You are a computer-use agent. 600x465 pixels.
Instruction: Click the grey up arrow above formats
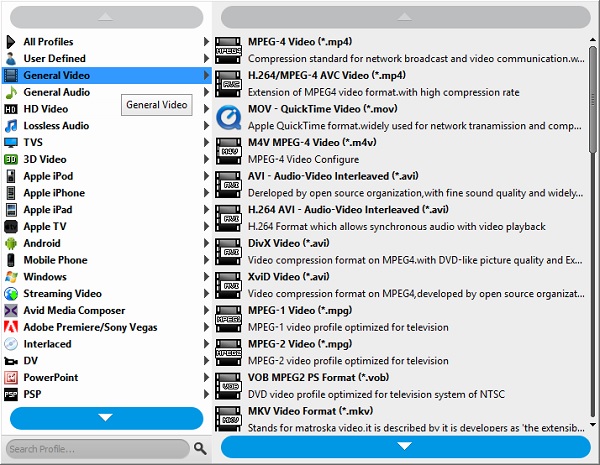[406, 17]
